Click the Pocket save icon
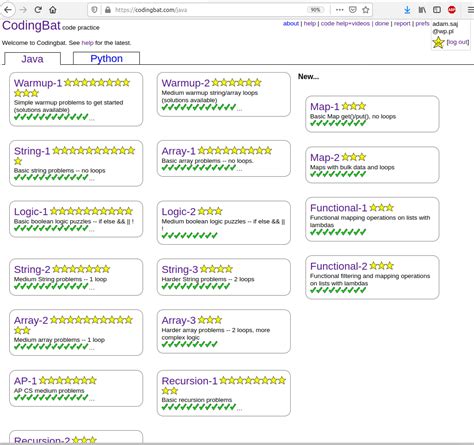The width and height of the screenshot is (474, 445). click(353, 10)
